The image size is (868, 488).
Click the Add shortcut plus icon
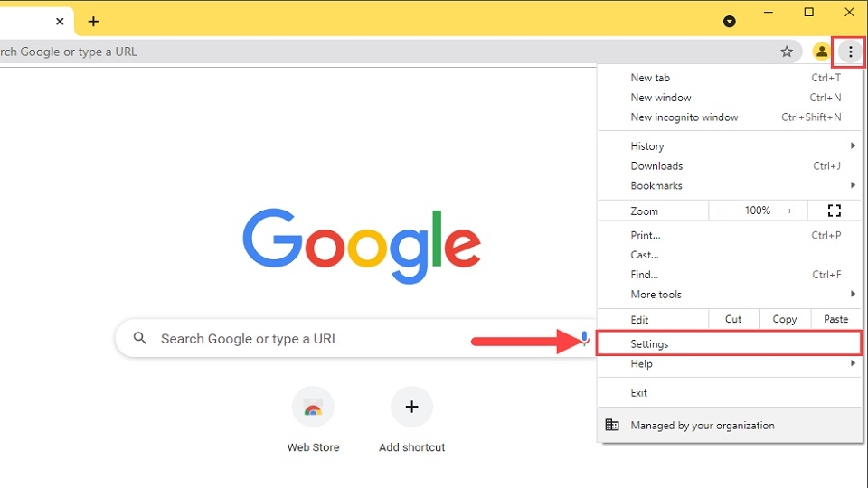[411, 408]
